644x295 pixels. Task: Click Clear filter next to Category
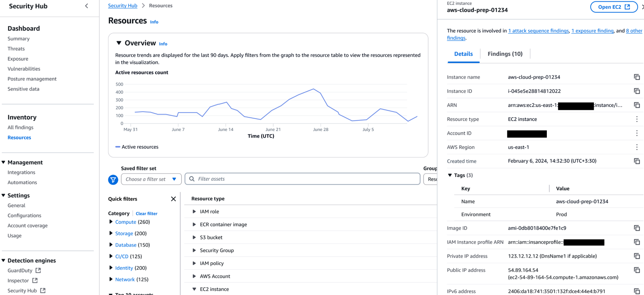click(x=146, y=214)
